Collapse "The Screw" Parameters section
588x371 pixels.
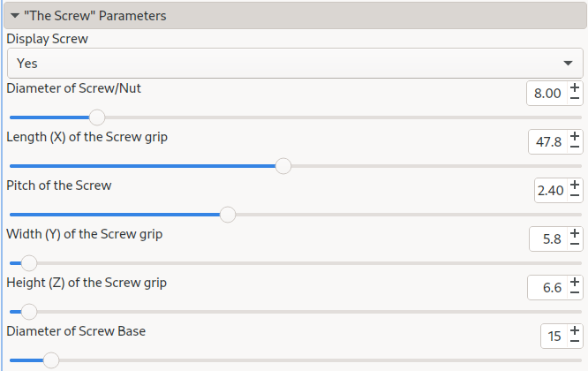pyautogui.click(x=15, y=16)
